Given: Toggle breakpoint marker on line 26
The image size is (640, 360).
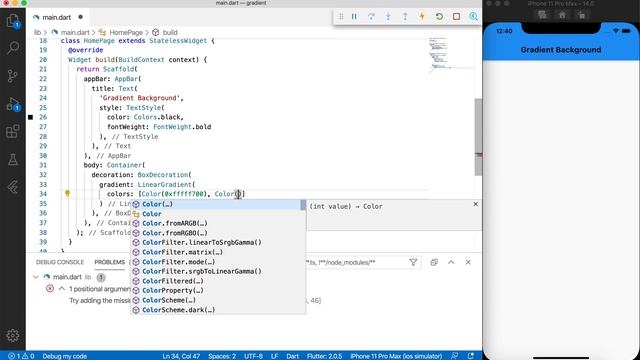Looking at the screenshot, I should click(31, 117).
